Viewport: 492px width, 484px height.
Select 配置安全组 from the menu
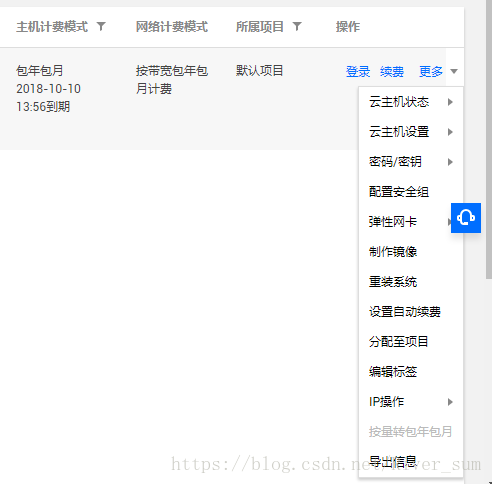[x=411, y=192]
